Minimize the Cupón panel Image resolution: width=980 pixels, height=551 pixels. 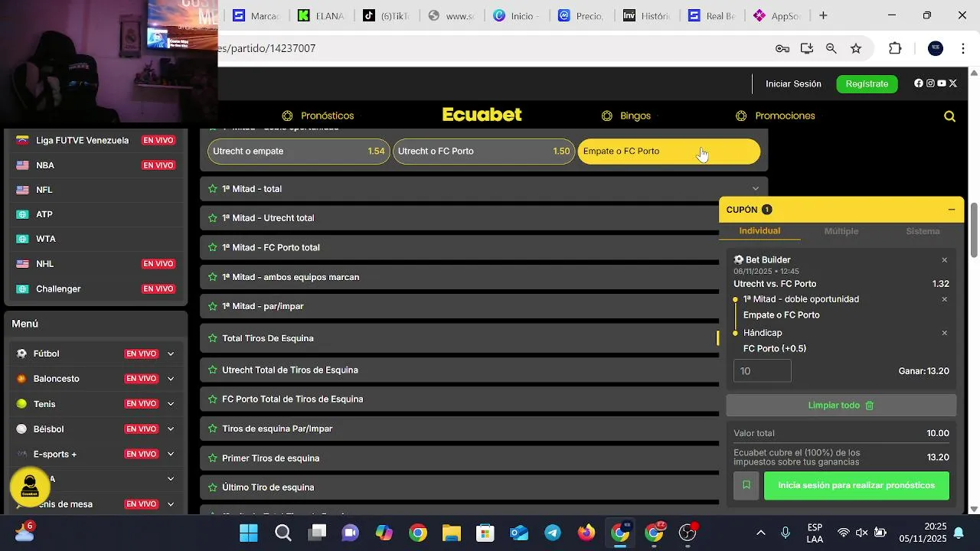(952, 210)
